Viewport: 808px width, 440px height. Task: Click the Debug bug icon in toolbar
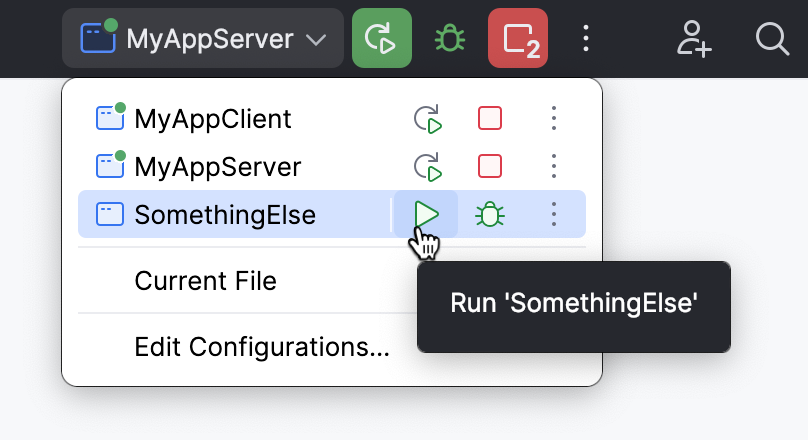(x=450, y=39)
